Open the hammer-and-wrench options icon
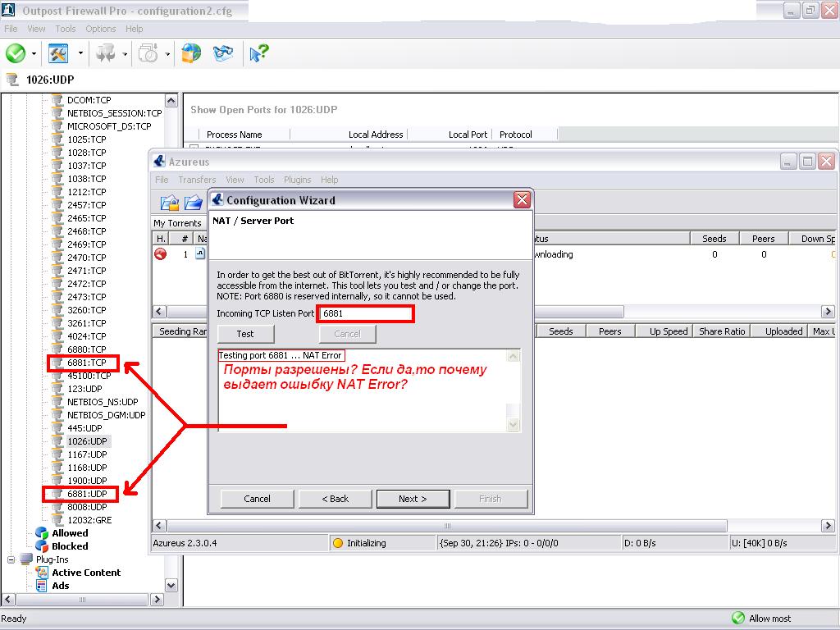Viewport: 840px width, 630px height. tap(58, 53)
